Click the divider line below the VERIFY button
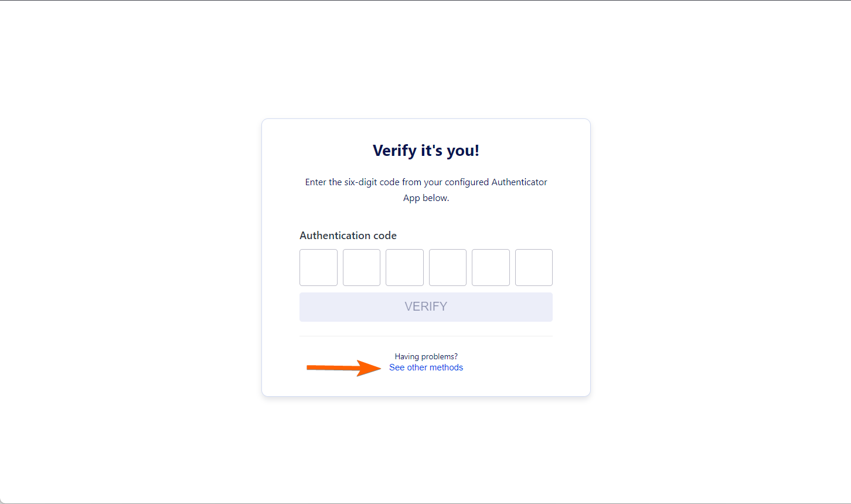 pos(426,336)
